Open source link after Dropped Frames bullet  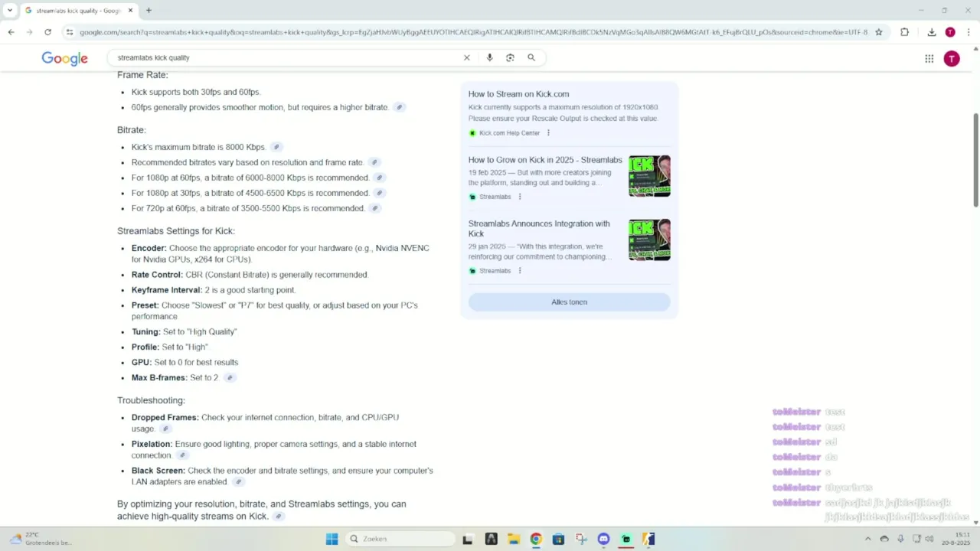[x=165, y=429]
